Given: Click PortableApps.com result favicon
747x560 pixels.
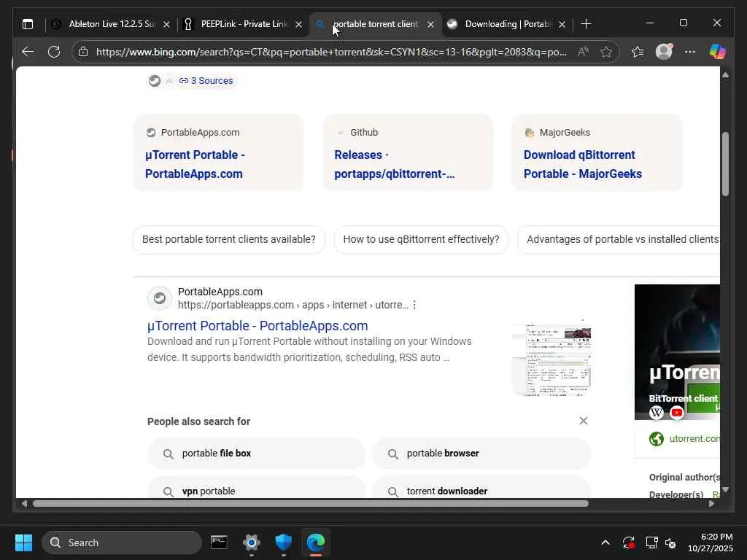Looking at the screenshot, I should coord(160,298).
